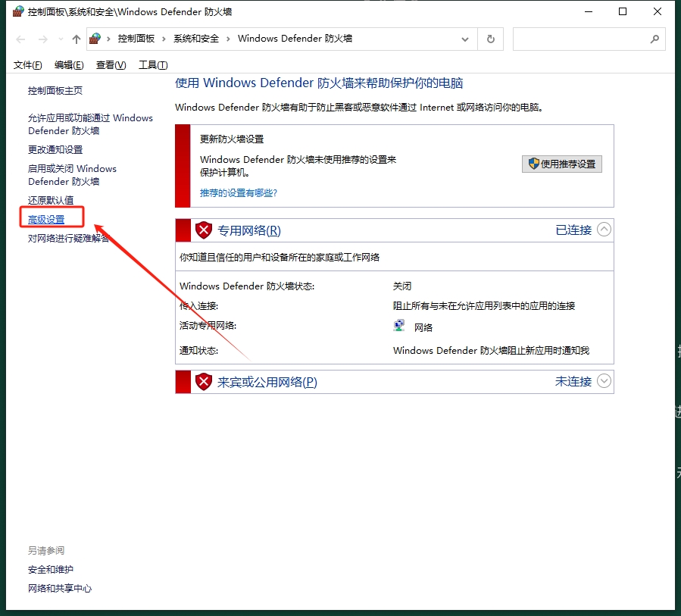
Task: Click the 通知状态 value text
Action: click(x=491, y=350)
